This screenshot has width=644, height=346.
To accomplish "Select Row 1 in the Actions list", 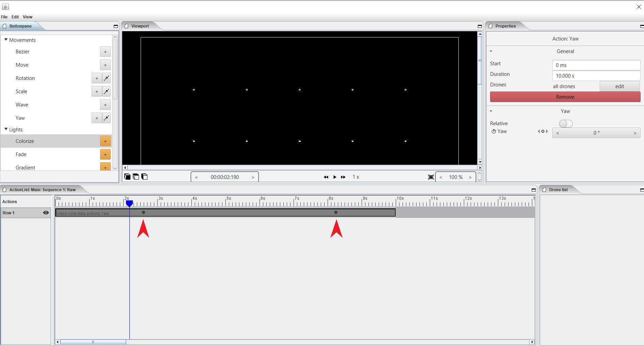I will click(x=26, y=213).
